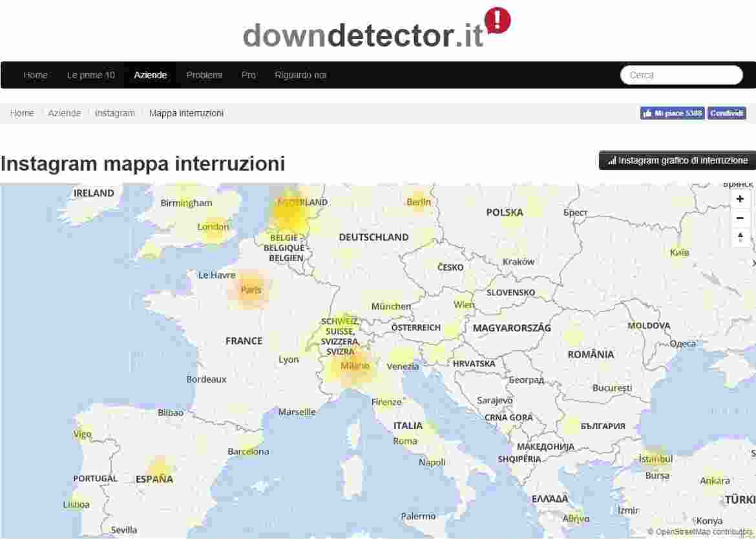Click the Marseille label on map

[x=297, y=412]
